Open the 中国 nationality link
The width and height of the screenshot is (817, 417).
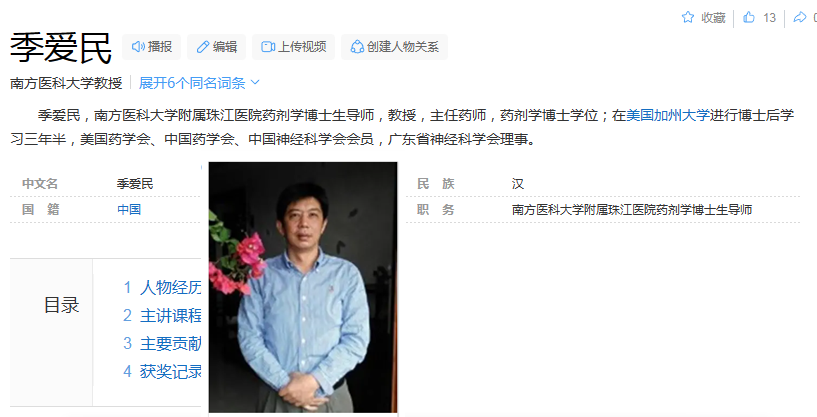(129, 210)
